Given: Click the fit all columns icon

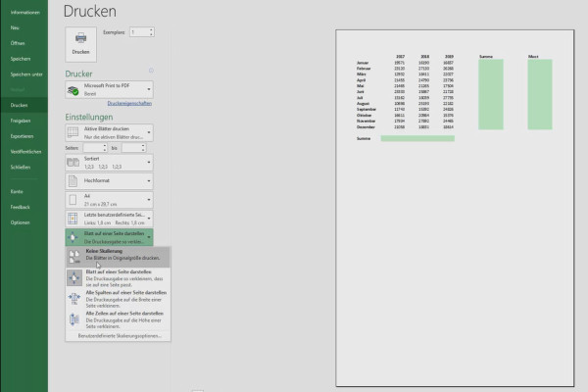Looking at the screenshot, I should (74, 299).
